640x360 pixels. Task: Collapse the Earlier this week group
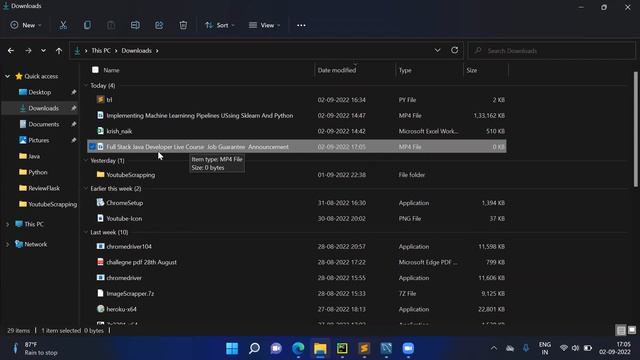pyautogui.click(x=86, y=189)
